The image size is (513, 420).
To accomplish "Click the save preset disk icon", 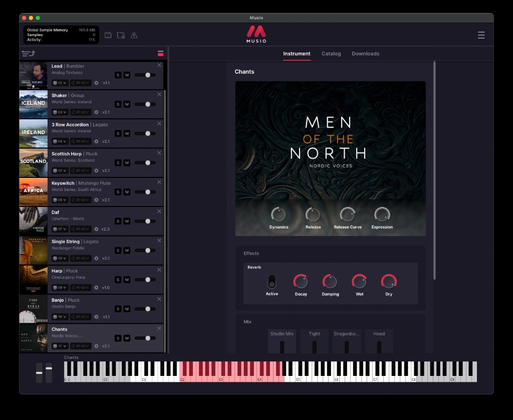I will click(108, 35).
